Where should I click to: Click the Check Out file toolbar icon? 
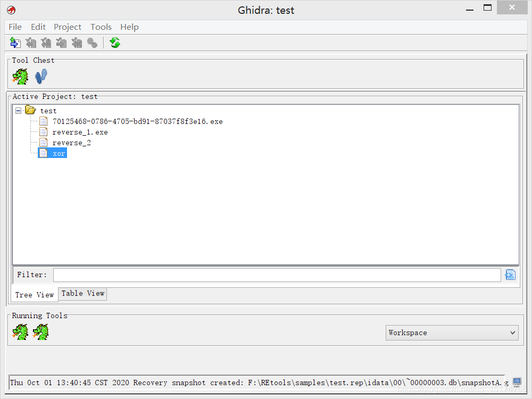coord(31,43)
